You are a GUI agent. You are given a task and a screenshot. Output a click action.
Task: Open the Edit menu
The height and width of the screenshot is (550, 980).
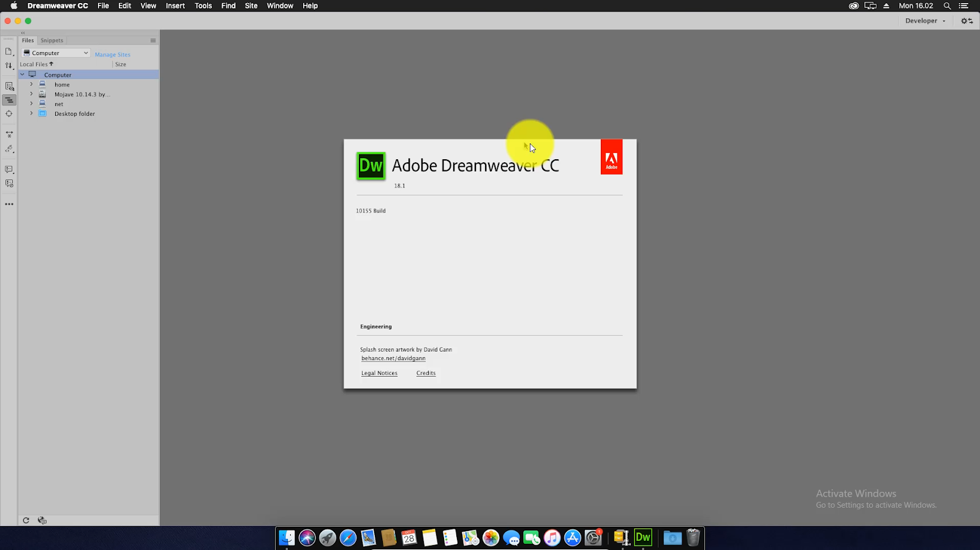[124, 6]
